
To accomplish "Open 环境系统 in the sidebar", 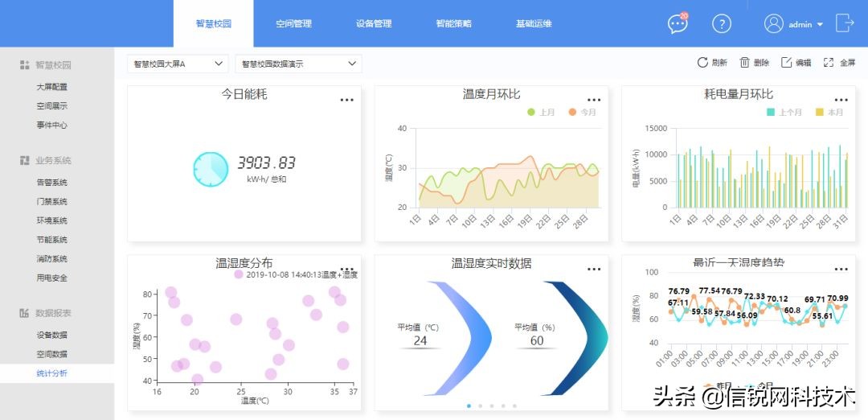I will coord(52,220).
